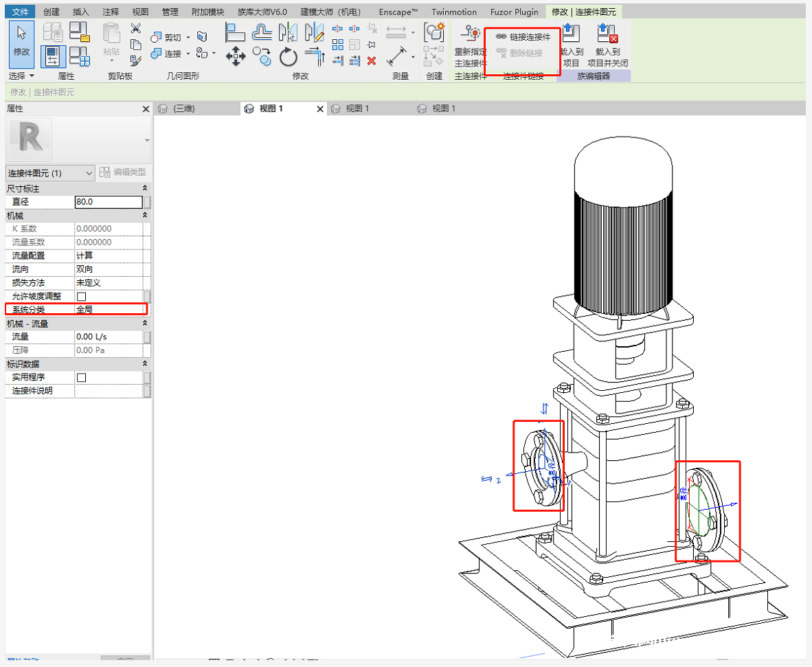Click the Align tool icon
The image size is (812, 667).
pyautogui.click(x=236, y=32)
